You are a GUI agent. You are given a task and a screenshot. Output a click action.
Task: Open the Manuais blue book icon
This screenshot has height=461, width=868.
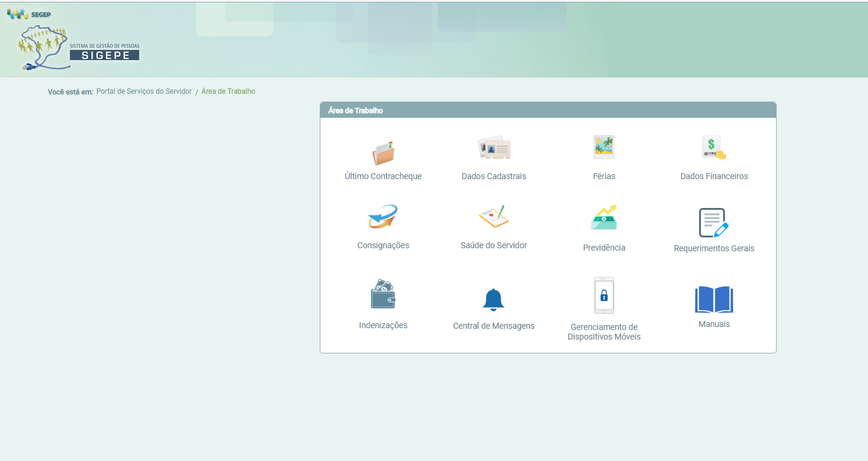714,299
